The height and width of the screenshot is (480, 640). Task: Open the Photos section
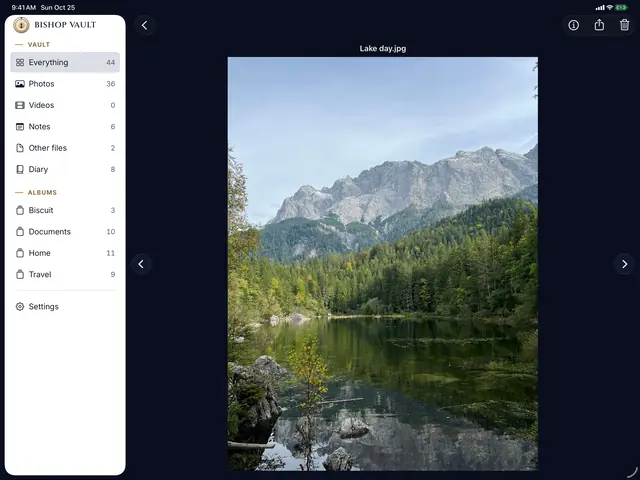[65, 84]
